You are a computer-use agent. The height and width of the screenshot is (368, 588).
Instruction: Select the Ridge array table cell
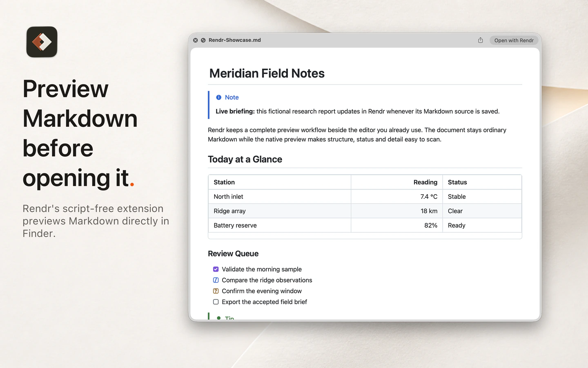280,211
